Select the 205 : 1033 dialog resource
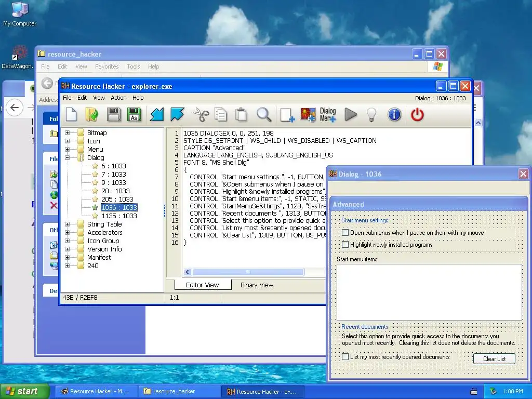 coord(117,199)
